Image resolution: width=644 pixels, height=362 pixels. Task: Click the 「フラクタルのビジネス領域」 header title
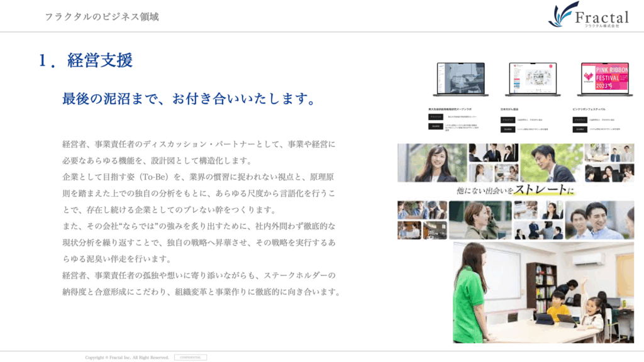101,17
